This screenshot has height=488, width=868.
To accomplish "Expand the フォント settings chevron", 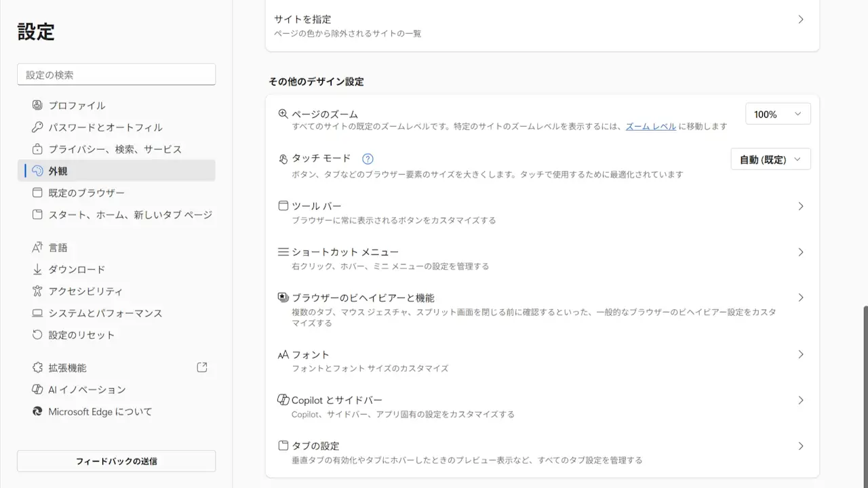I will [x=800, y=354].
